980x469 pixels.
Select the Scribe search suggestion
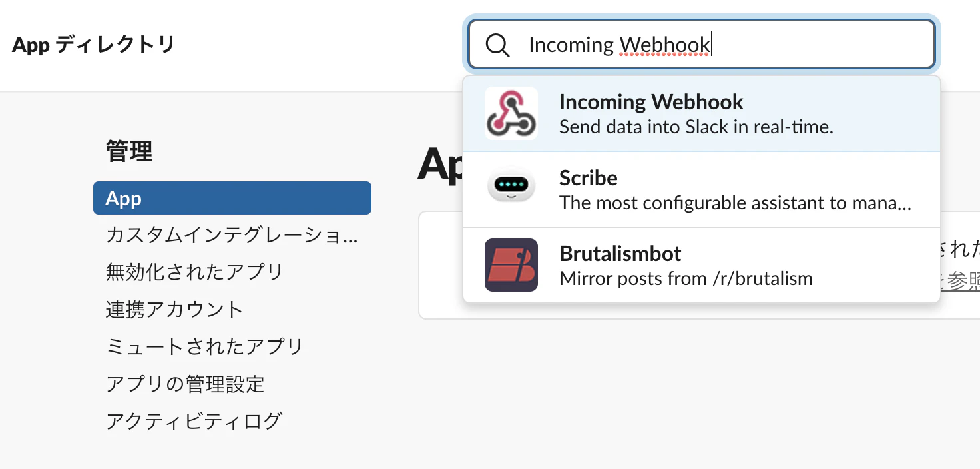coord(702,189)
